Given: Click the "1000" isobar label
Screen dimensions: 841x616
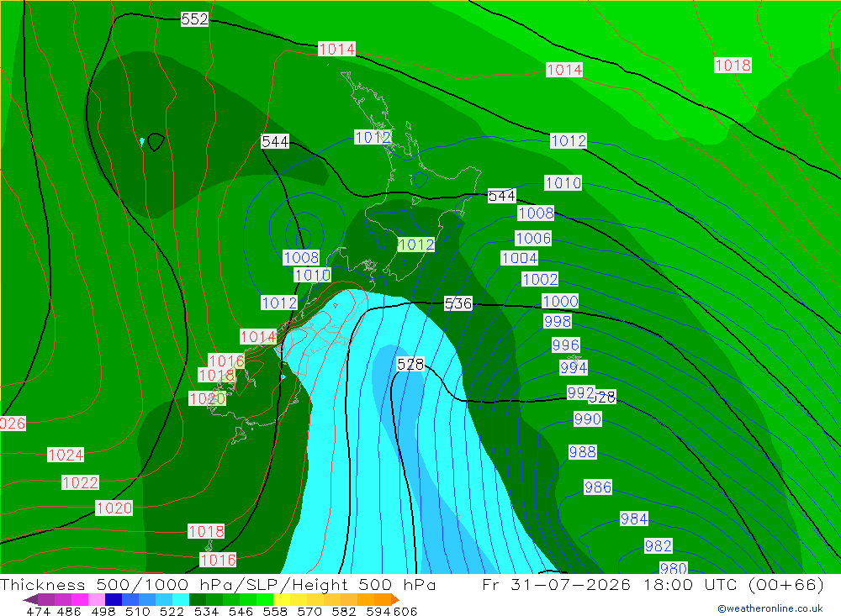Looking at the screenshot, I should pos(560,302).
